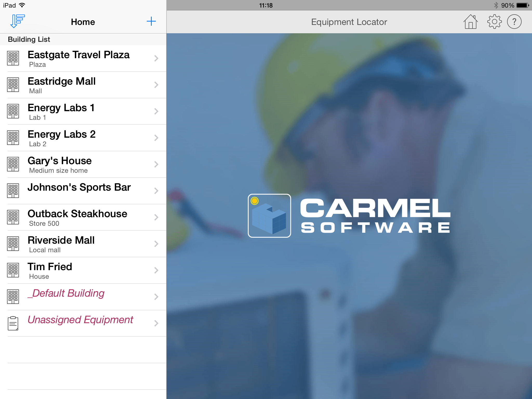Tap 'Mall' subtitle under Eastridge Mall
This screenshot has height=399, width=532.
coord(35,91)
